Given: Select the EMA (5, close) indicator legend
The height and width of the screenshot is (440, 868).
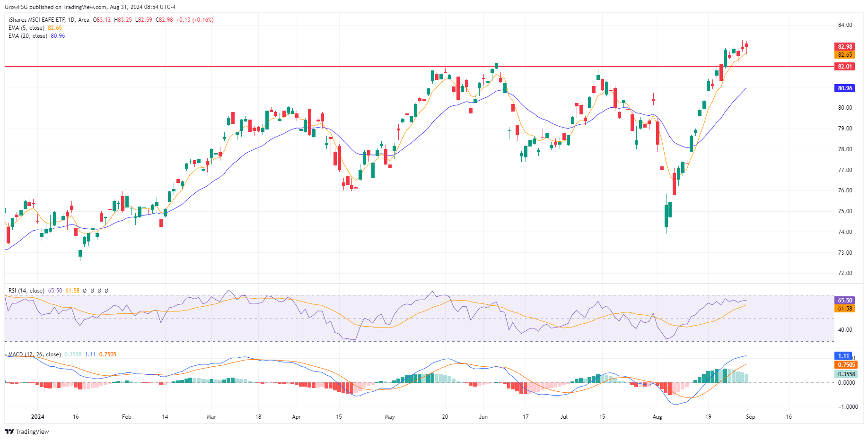Looking at the screenshot, I should (26, 28).
